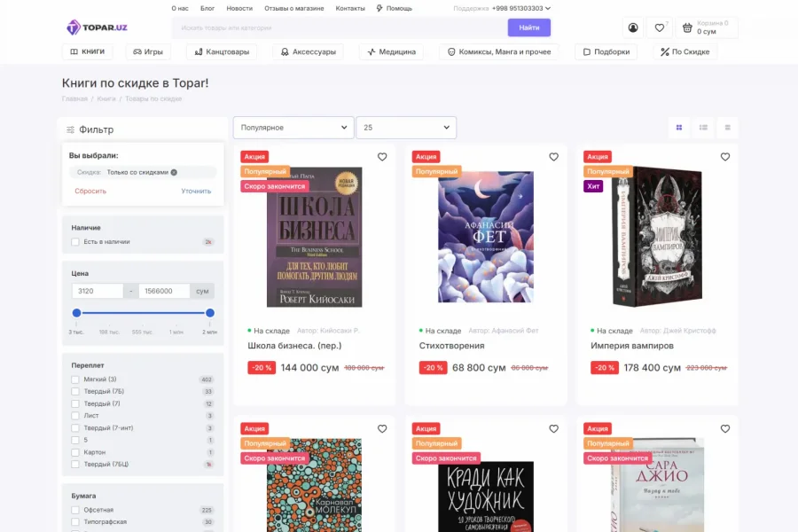Screen dimensions: 798x532
Task: Open the Империя вампиров product title
Action: (x=632, y=346)
